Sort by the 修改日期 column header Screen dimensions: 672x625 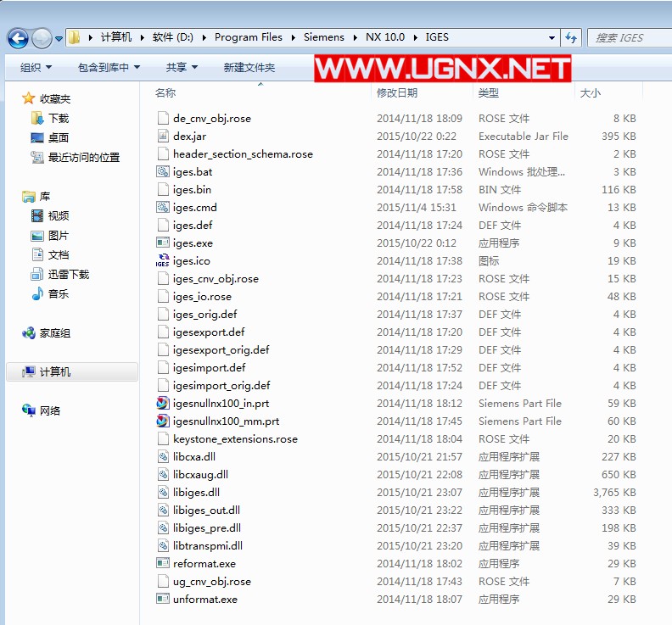coord(397,93)
